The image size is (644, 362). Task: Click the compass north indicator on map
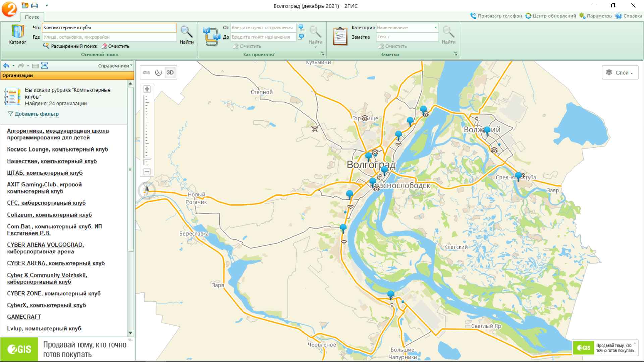[x=147, y=190]
